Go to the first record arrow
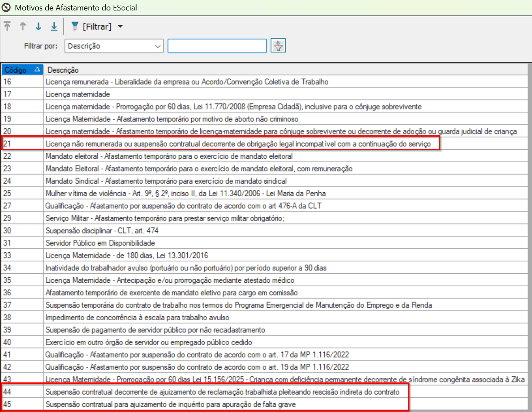This screenshot has width=532, height=412. coord(7,27)
